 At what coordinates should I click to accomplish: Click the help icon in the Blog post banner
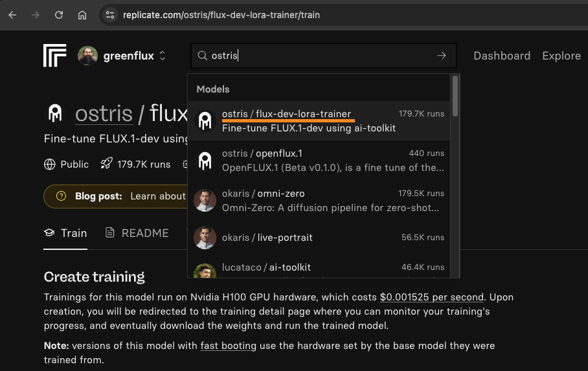pos(61,196)
